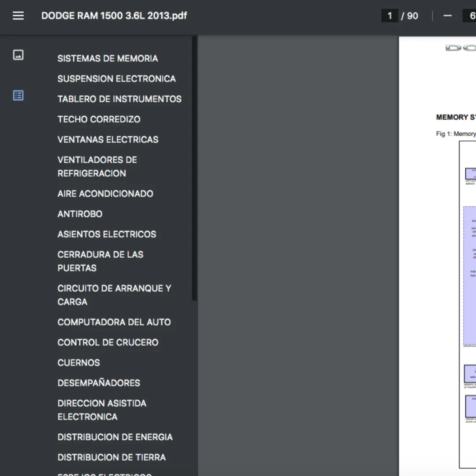Viewport: 476px width, 476px height.
Task: Show document outline view icon
Action: [x=18, y=95]
